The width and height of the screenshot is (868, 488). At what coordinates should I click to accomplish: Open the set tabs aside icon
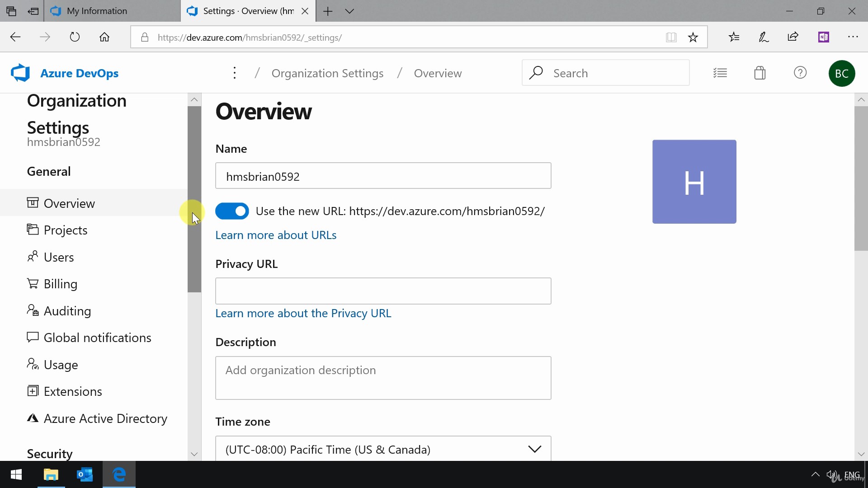33,11
